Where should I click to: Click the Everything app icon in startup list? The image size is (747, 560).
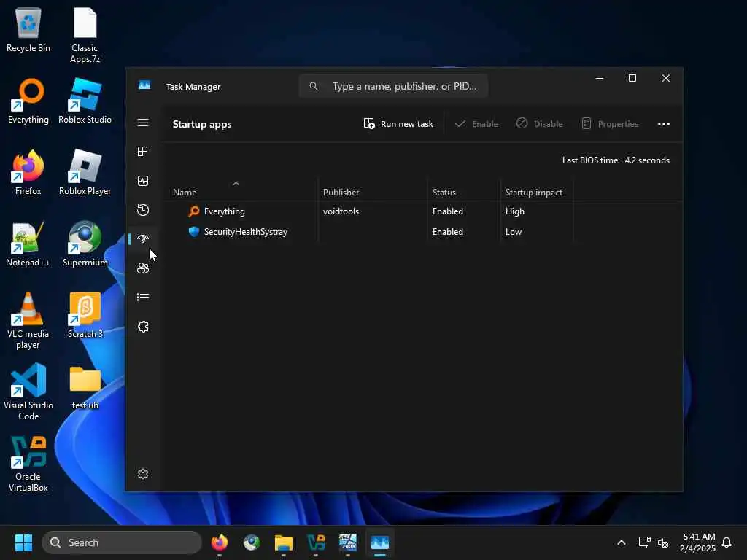[194, 211]
